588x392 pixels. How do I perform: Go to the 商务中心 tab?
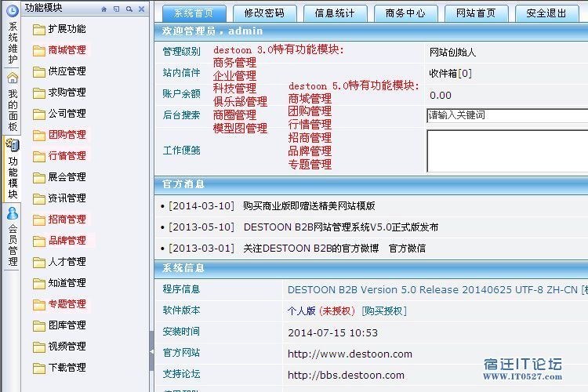click(405, 13)
